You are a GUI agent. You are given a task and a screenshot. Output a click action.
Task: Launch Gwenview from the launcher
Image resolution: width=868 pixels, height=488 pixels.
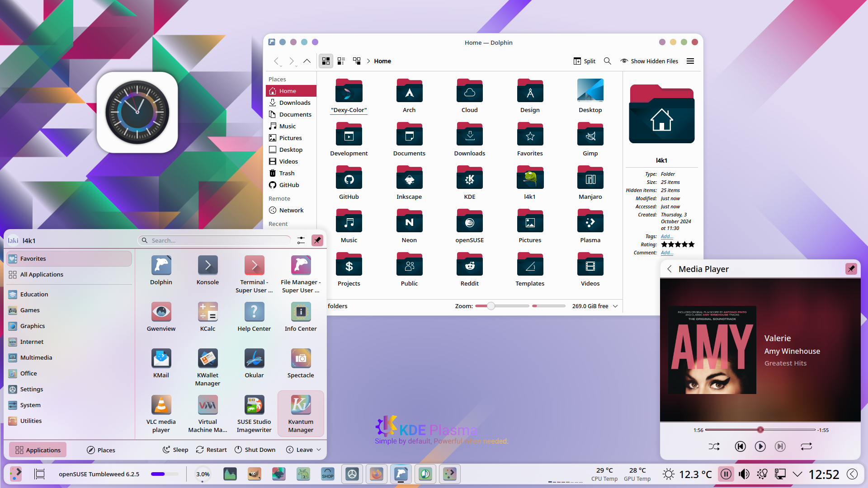tap(161, 317)
